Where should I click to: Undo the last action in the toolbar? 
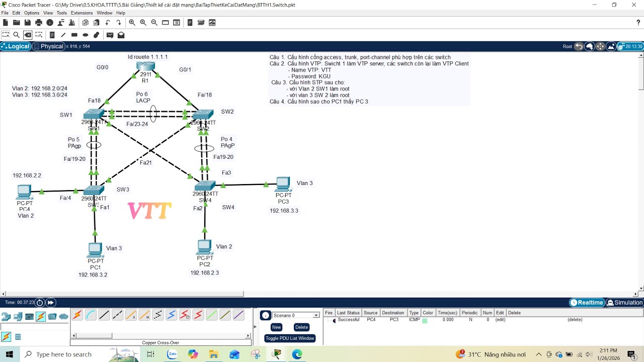108,23
